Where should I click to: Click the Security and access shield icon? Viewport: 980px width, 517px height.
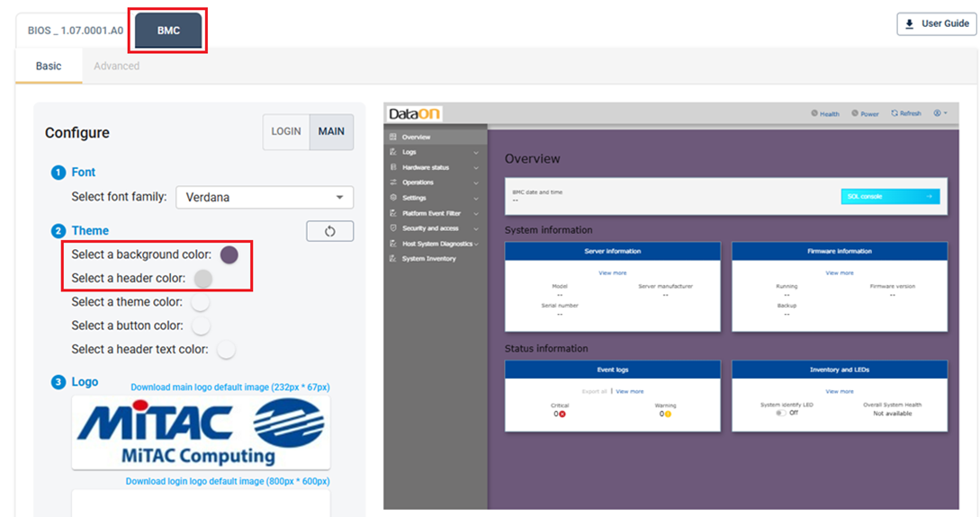tap(393, 228)
